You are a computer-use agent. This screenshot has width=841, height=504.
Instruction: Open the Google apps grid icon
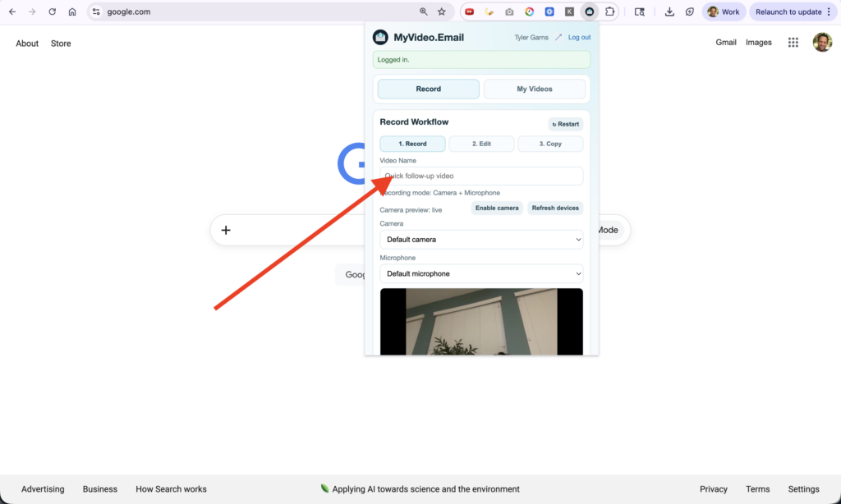pos(793,43)
